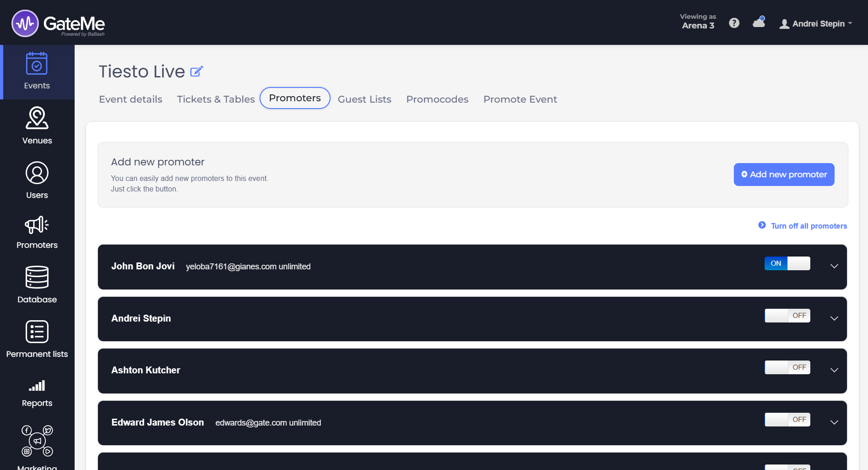Click the edit pencil next to Tiesto Live
The width and height of the screenshot is (868, 470).
coord(196,72)
